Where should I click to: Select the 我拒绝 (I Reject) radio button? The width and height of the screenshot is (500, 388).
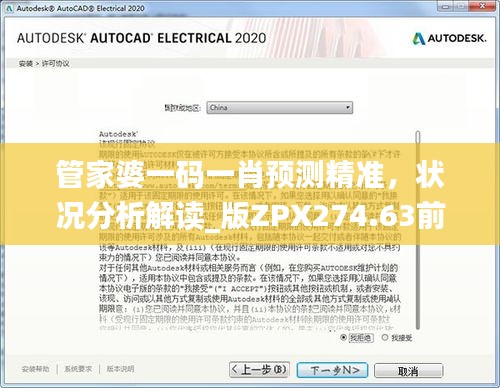pos(343,338)
